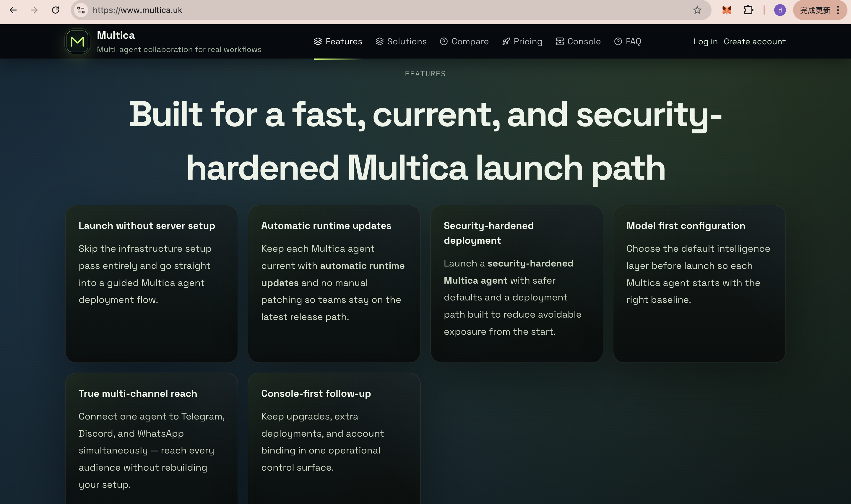Click 'Launch a security-hardened Multica agent' description
This screenshot has width=851, height=504.
coord(512,297)
